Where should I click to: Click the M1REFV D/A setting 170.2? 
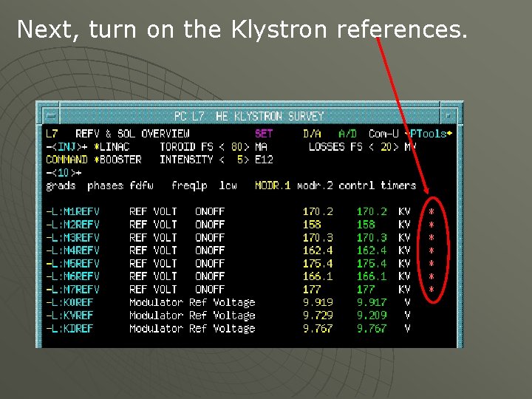(x=318, y=212)
